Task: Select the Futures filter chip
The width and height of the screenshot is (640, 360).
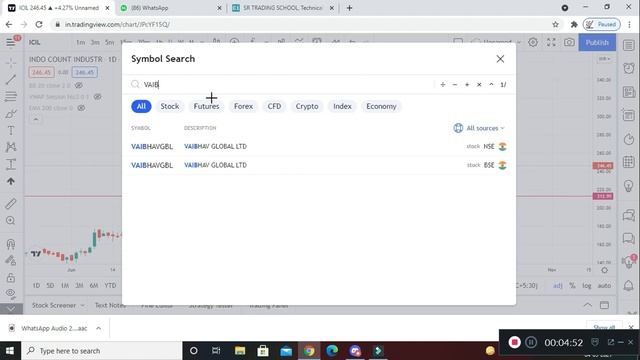Action: coord(206,106)
